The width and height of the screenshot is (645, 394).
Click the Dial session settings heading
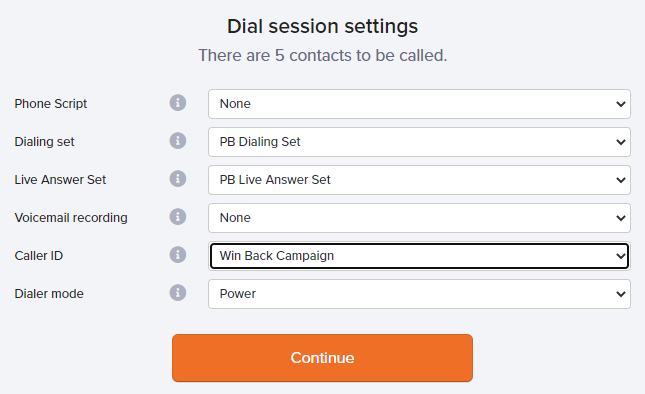click(322, 27)
